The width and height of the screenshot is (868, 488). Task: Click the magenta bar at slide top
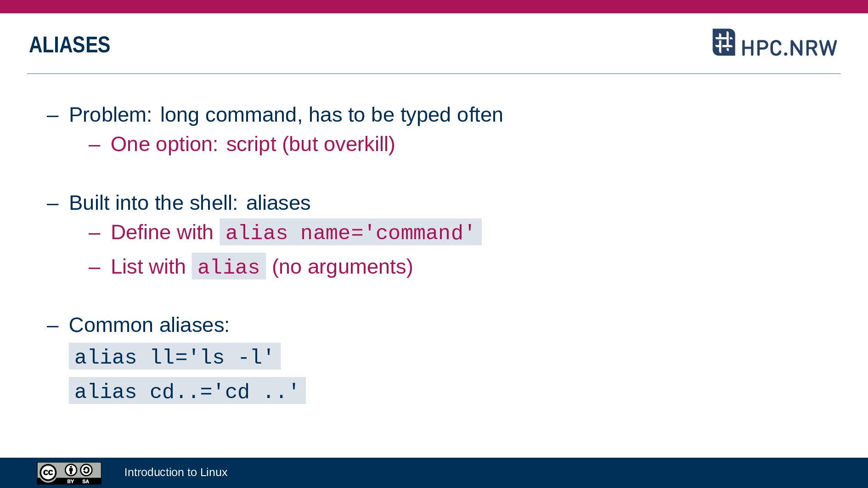click(x=434, y=6)
